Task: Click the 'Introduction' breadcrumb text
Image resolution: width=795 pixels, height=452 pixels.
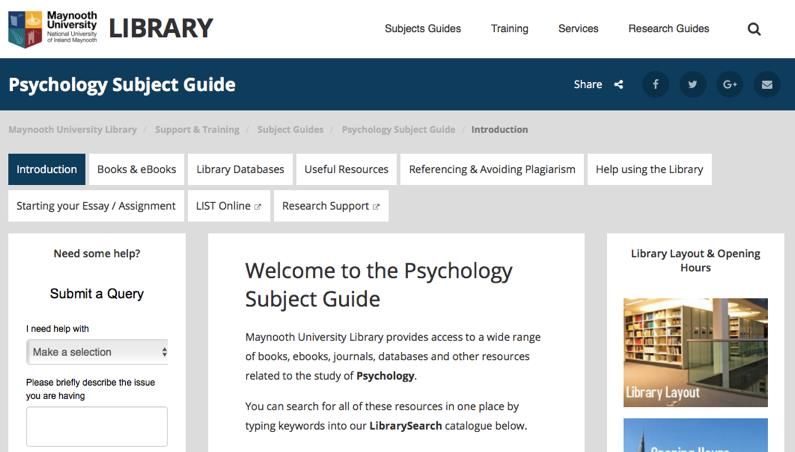Action: [499, 129]
